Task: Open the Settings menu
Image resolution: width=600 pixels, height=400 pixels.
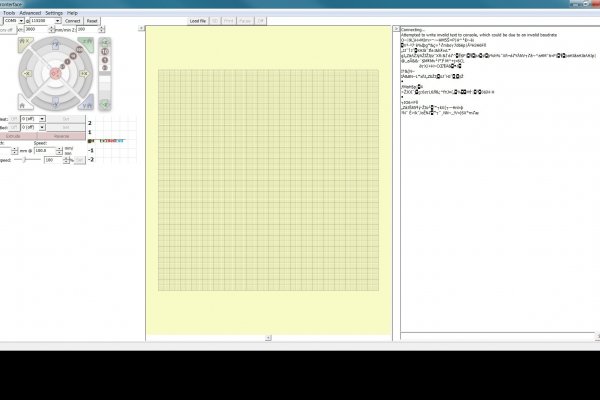Action: tap(54, 12)
